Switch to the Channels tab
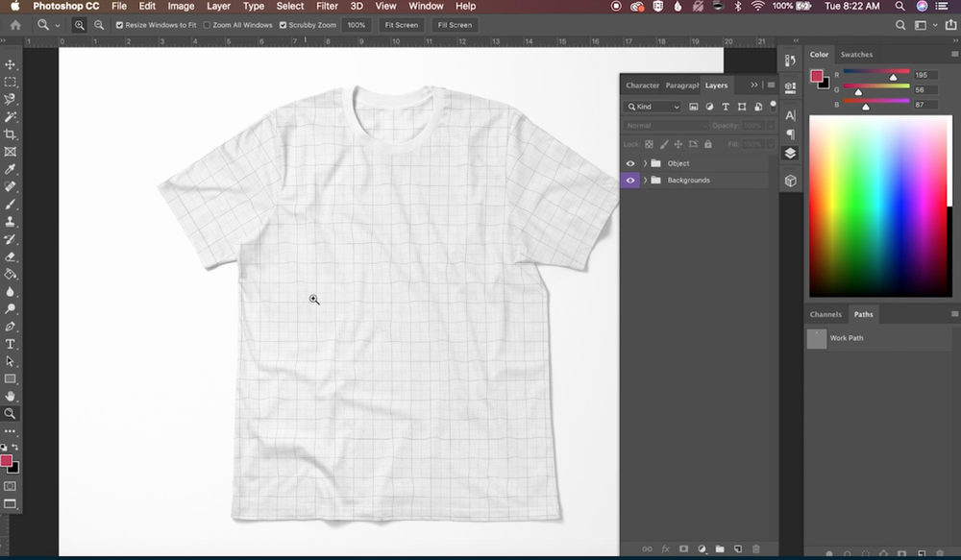The width and height of the screenshot is (961, 560). (x=825, y=314)
